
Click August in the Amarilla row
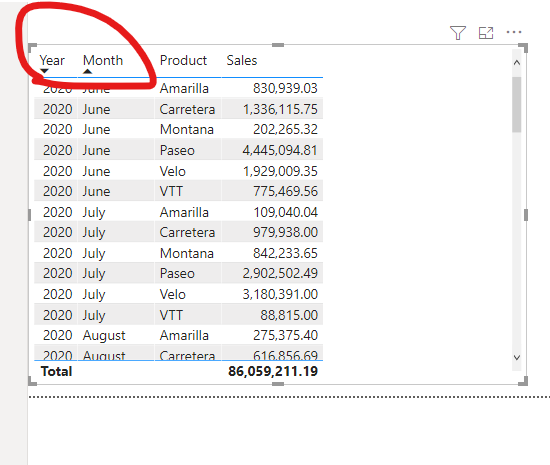104,336
